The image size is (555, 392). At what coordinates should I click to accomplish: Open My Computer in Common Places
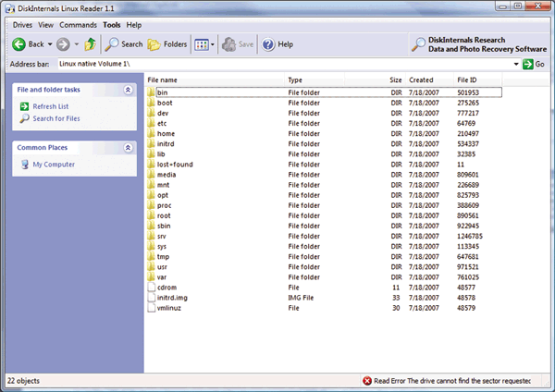point(54,165)
